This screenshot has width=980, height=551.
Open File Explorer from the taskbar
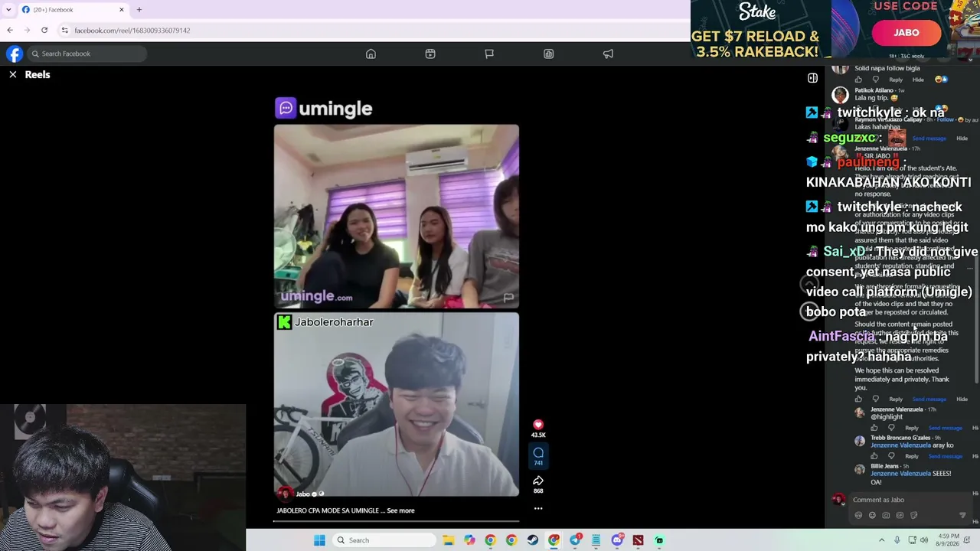coord(449,540)
